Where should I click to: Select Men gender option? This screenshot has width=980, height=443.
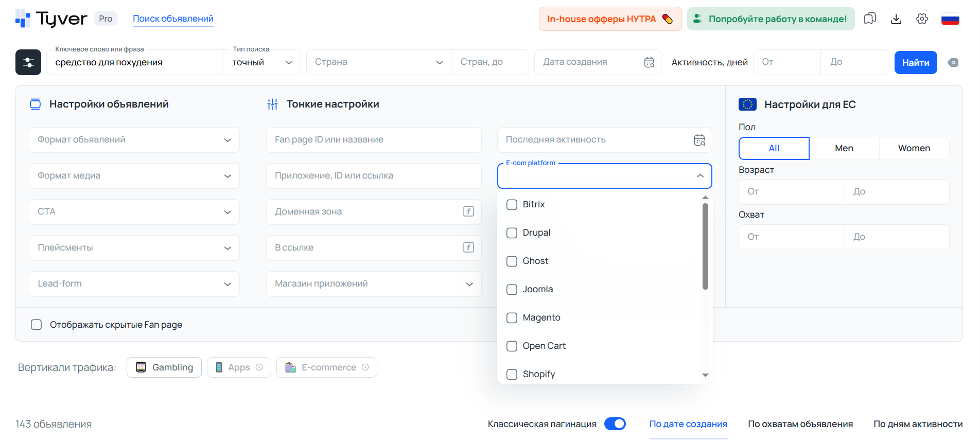coord(844,148)
